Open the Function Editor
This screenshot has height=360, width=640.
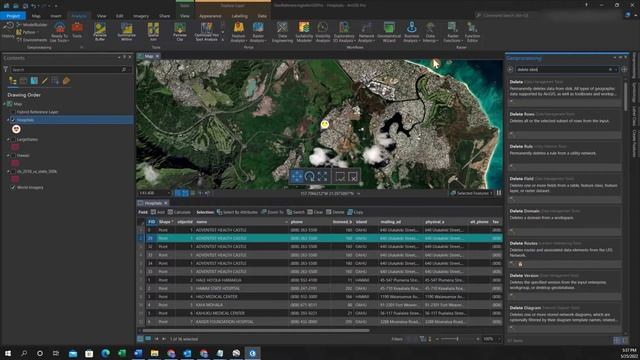click(x=472, y=32)
